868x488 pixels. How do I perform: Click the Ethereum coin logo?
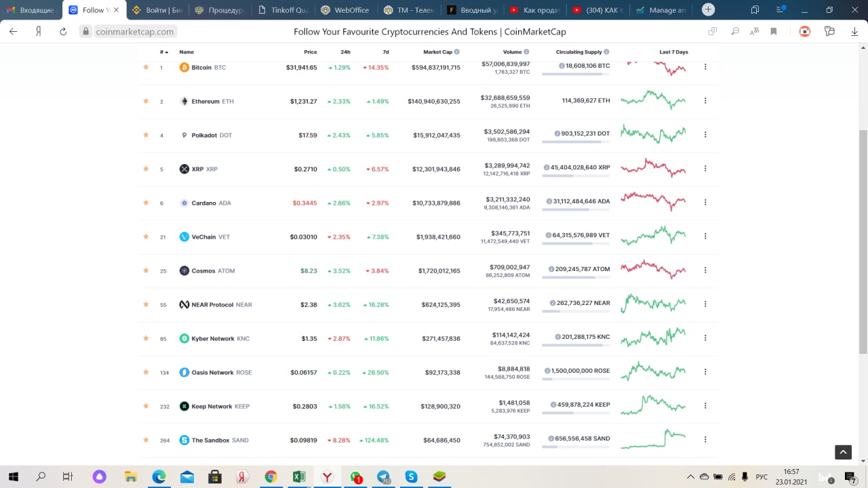point(184,101)
